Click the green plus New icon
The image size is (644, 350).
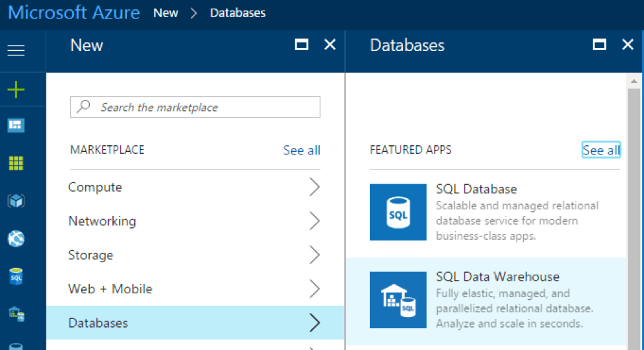click(16, 90)
